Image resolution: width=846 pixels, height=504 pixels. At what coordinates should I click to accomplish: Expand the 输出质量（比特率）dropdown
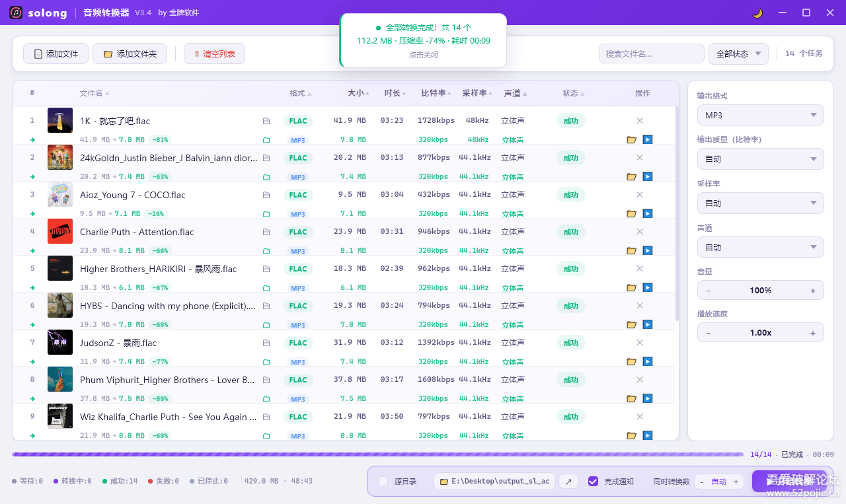pyautogui.click(x=761, y=159)
